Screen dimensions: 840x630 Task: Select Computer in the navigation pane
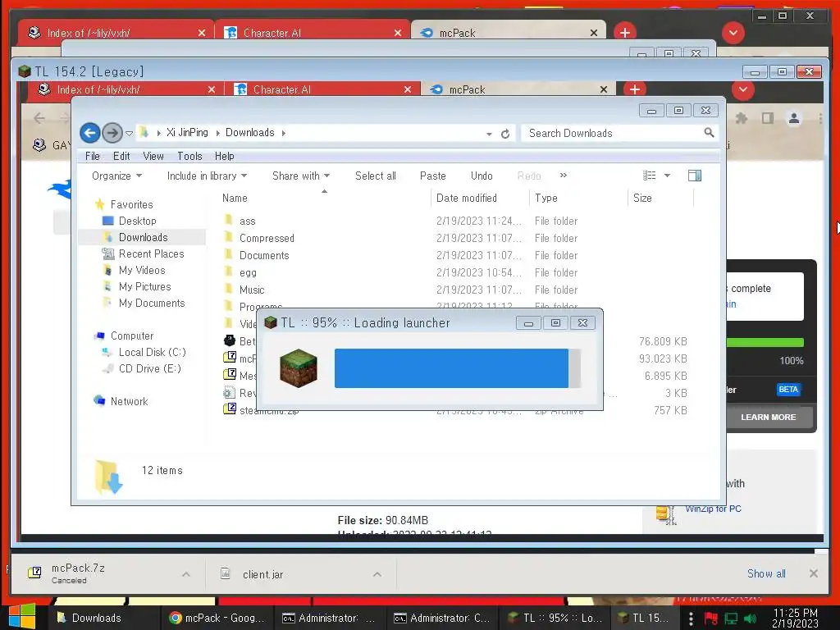click(x=132, y=336)
